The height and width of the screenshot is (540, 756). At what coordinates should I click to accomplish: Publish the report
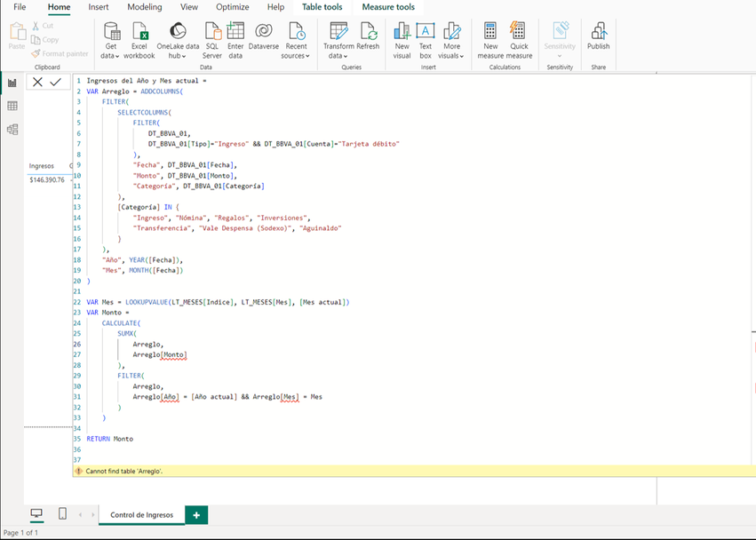tap(599, 36)
